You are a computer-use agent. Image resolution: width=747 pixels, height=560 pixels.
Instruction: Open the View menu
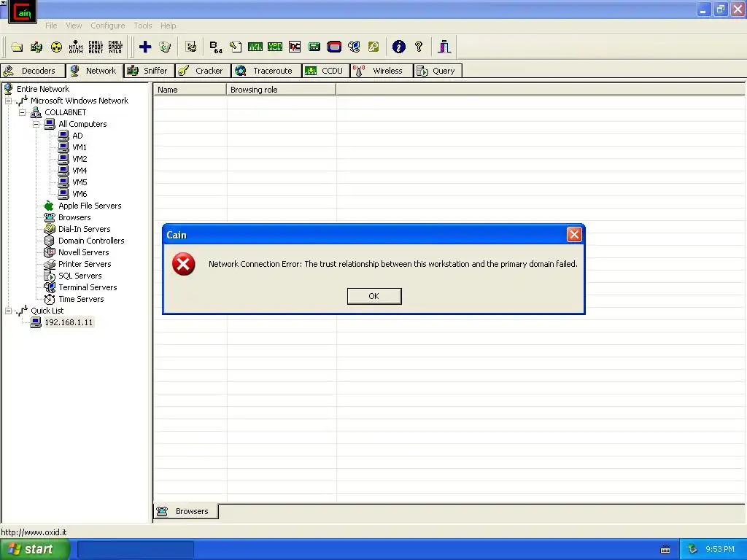pos(74,26)
